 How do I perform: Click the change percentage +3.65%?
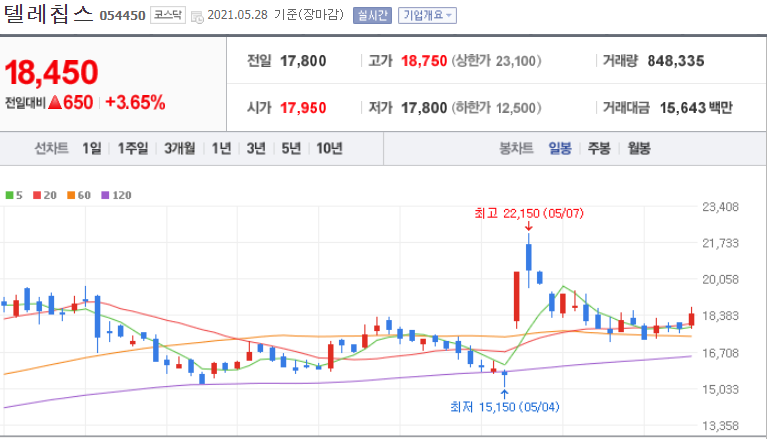(135, 103)
